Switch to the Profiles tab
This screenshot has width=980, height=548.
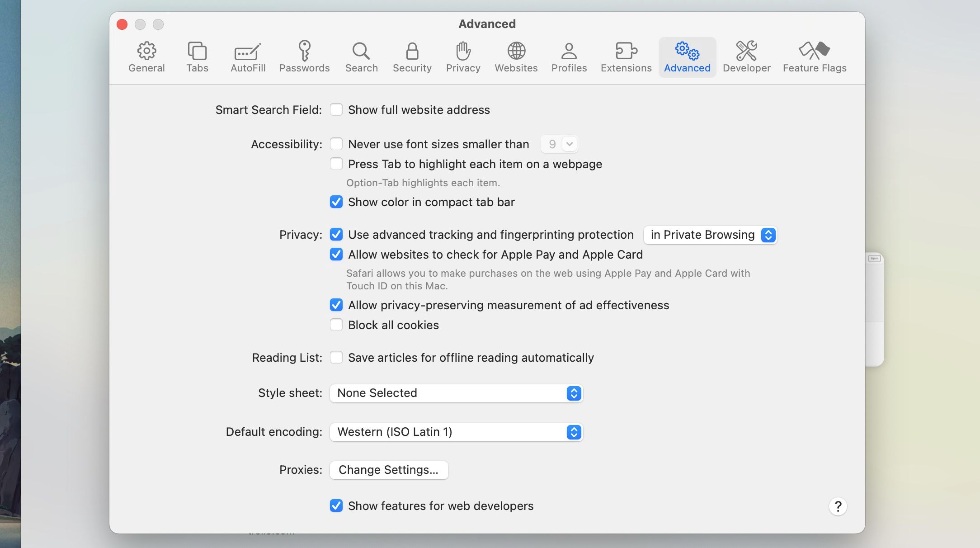point(569,56)
